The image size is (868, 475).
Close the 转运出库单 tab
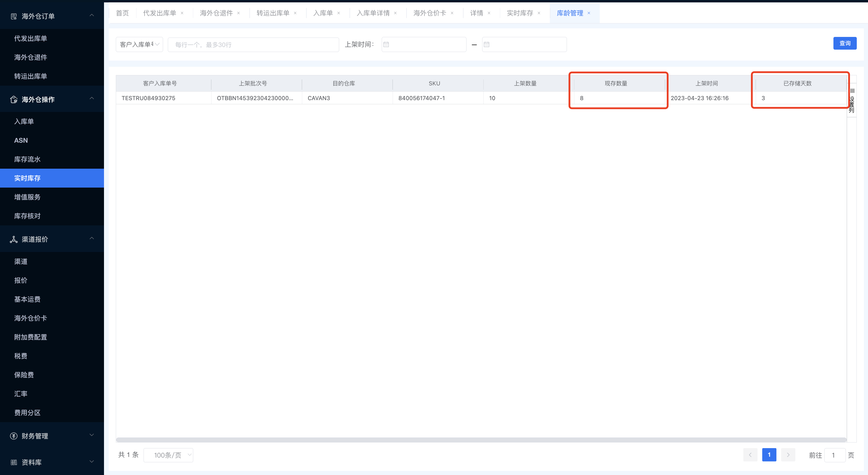tap(295, 13)
